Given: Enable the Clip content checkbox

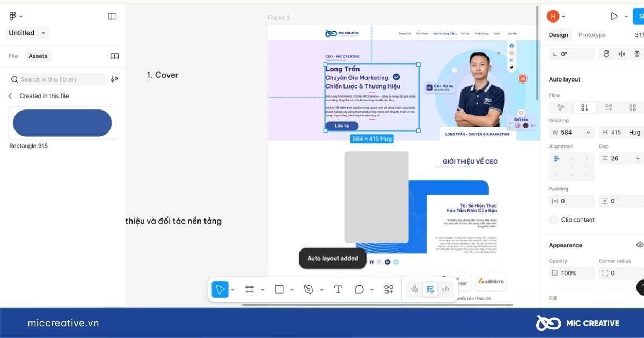Looking at the screenshot, I should click(x=553, y=220).
